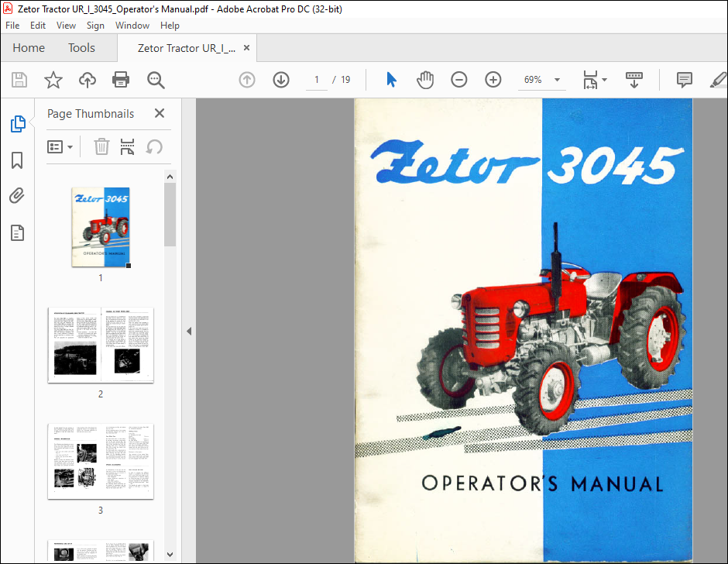This screenshot has width=728, height=564.
Task: Select the page 3 thumbnail
Action: point(101,461)
